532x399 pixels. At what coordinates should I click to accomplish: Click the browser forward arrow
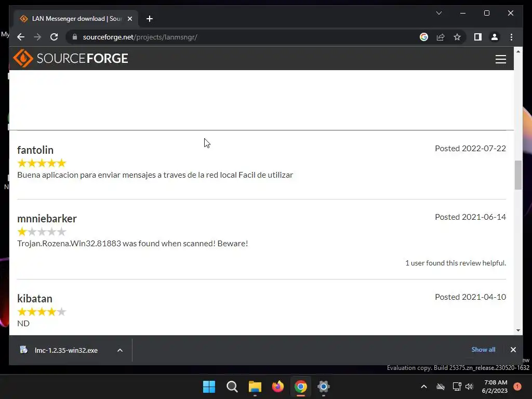(x=37, y=37)
